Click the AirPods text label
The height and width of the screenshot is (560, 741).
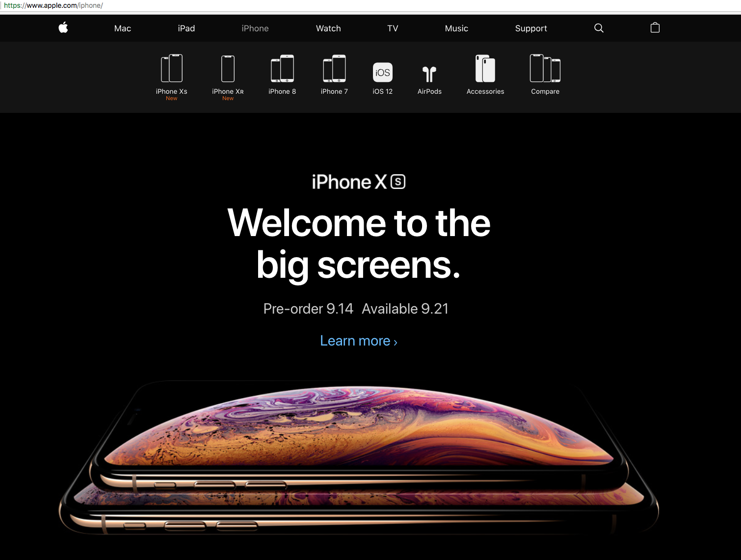pyautogui.click(x=429, y=91)
